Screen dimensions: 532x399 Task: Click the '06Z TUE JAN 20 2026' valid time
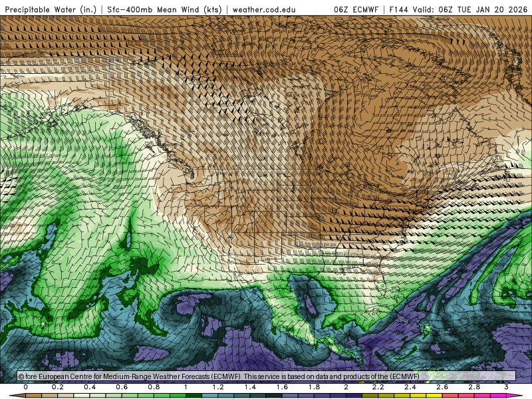point(483,9)
